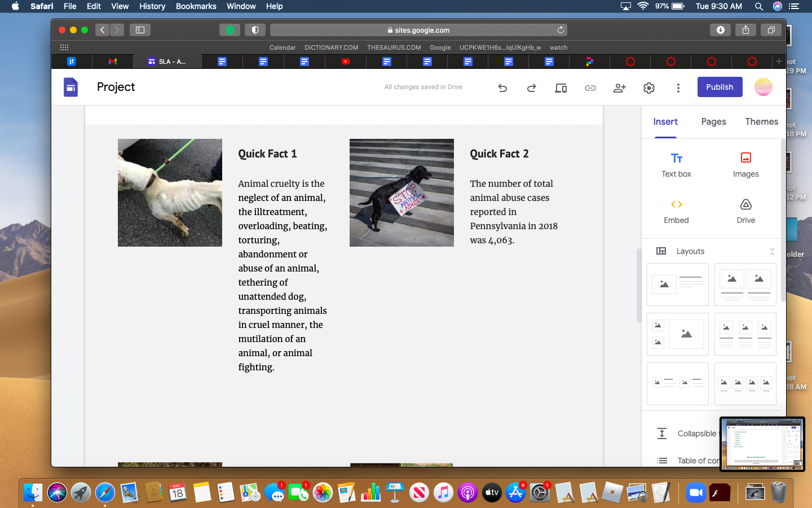Collapse the Layouts section chevron
The image size is (812, 508).
click(771, 251)
